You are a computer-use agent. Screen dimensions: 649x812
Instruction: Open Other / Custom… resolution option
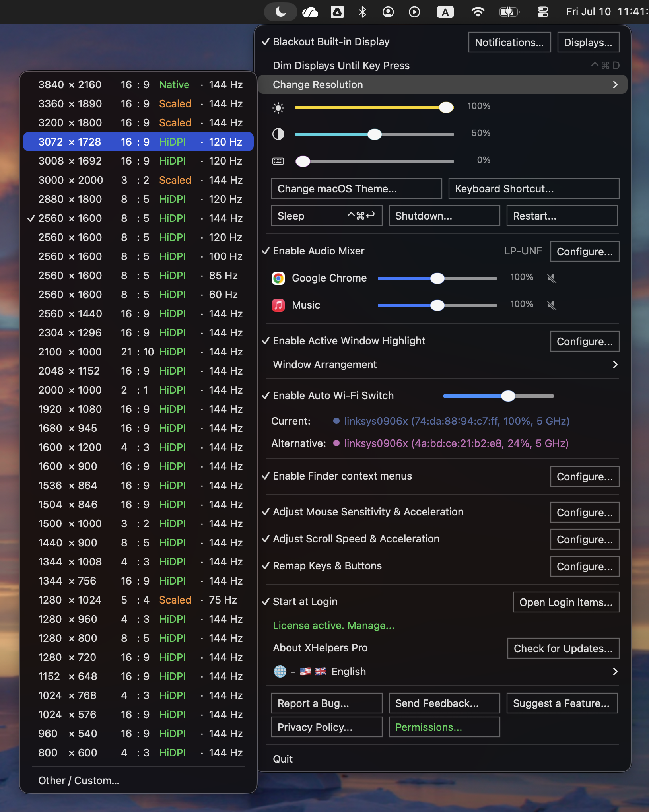(138, 781)
